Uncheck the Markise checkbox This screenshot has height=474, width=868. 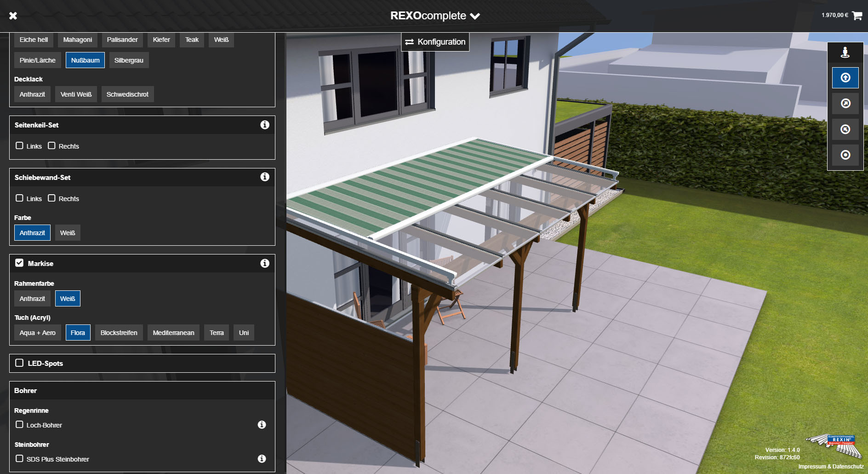pos(19,263)
